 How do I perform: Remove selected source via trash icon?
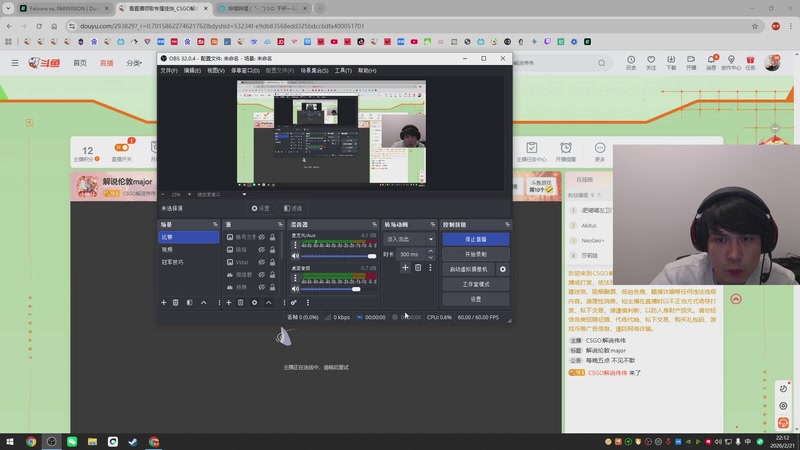241,303
